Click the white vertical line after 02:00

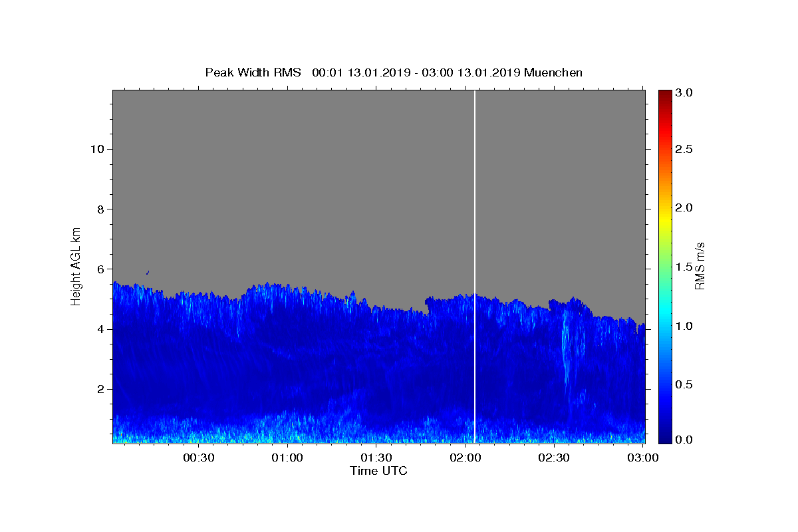[x=474, y=266]
